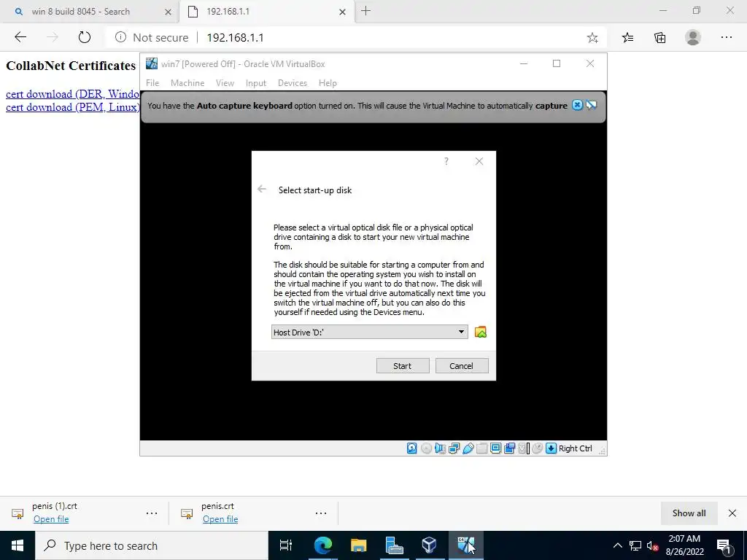The image size is (747, 560).
Task: Add this page to favorites star
Action: tap(592, 38)
